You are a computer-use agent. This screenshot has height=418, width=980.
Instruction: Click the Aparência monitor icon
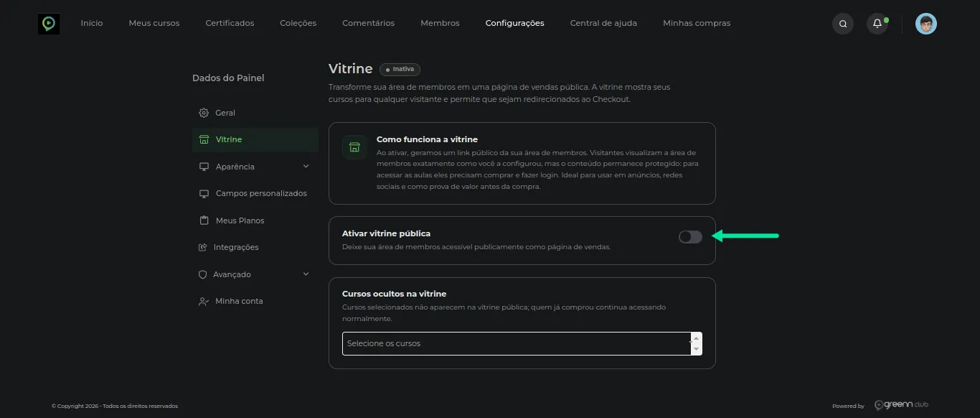point(204,167)
